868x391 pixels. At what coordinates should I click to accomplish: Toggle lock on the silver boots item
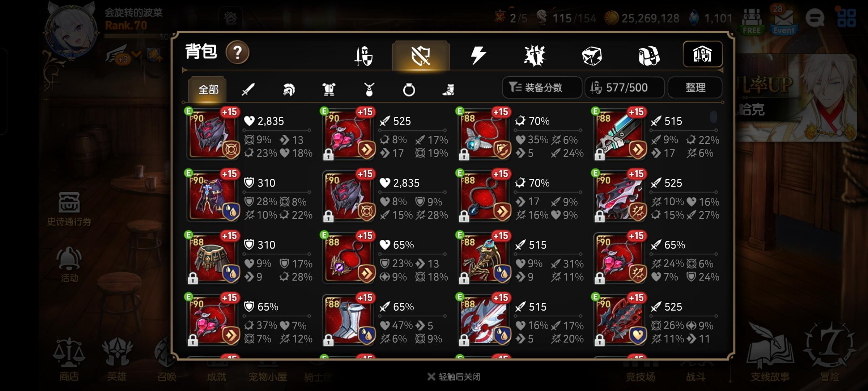coord(328,340)
